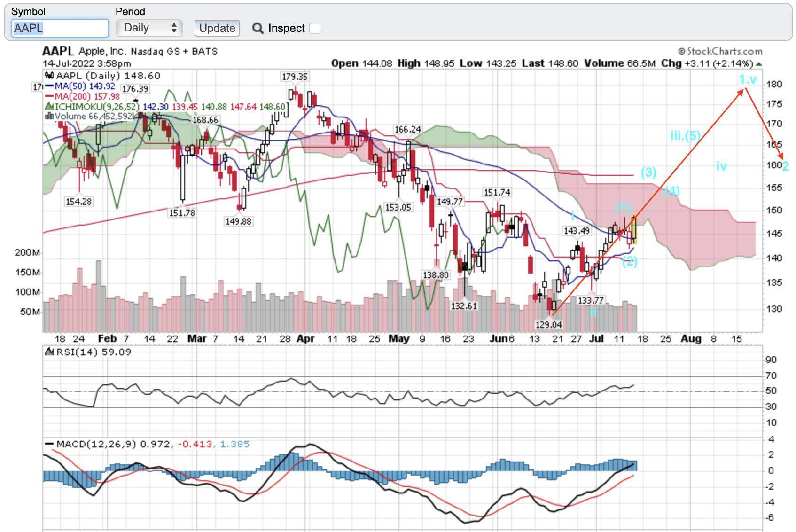Click the Feb label on the date axis
Image resolution: width=796 pixels, height=532 pixels.
[107, 339]
